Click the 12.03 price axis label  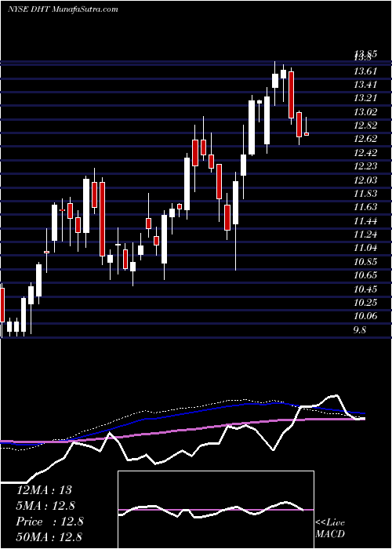[365, 180]
